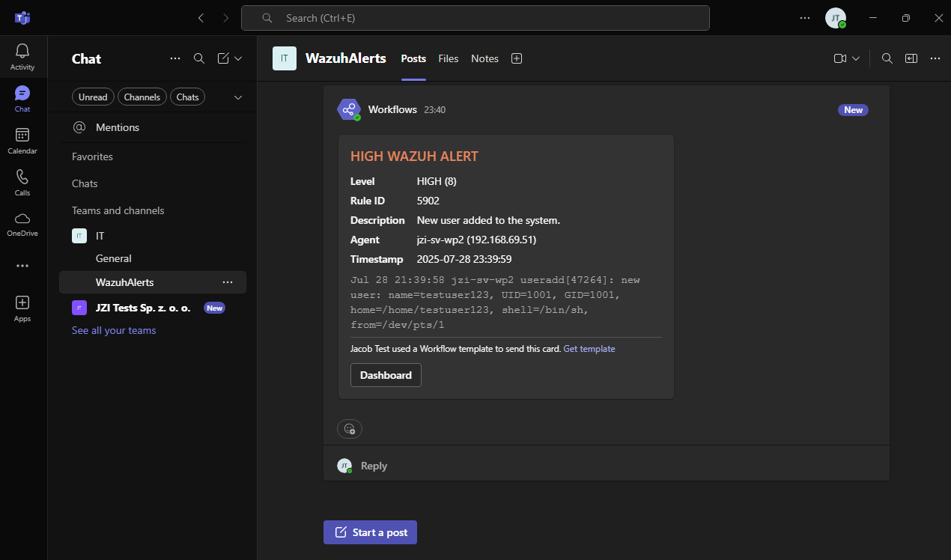This screenshot has height=560, width=951.
Task: Open OneDrive from the app bar
Action: [22, 224]
